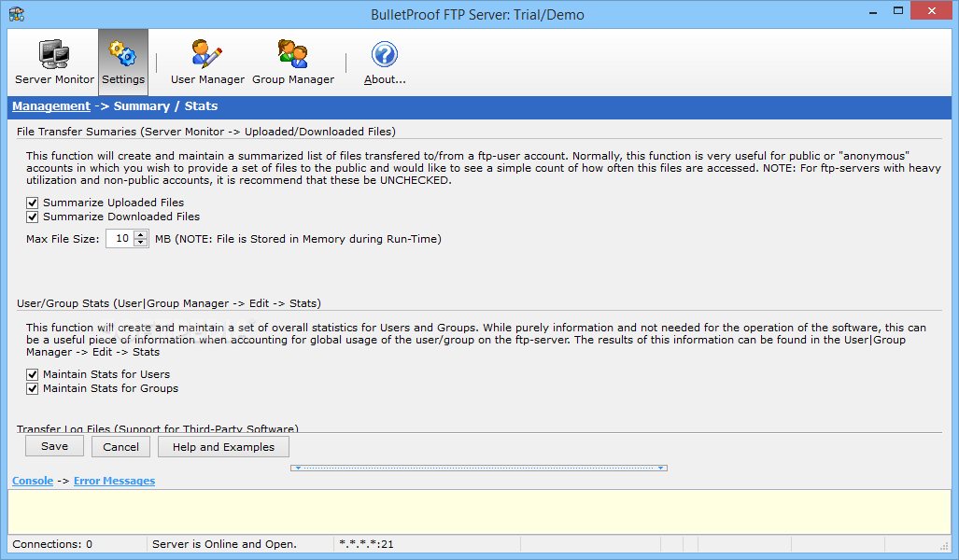Click the BulletProof FTP app icon in title bar

pos(17,14)
